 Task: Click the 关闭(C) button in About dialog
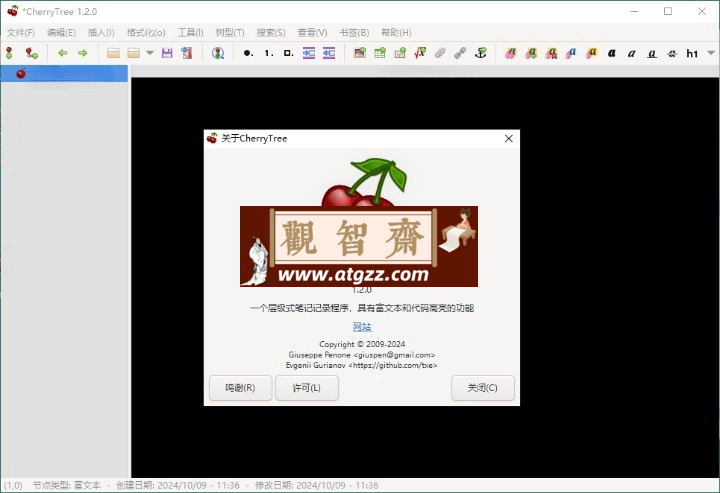(483, 388)
